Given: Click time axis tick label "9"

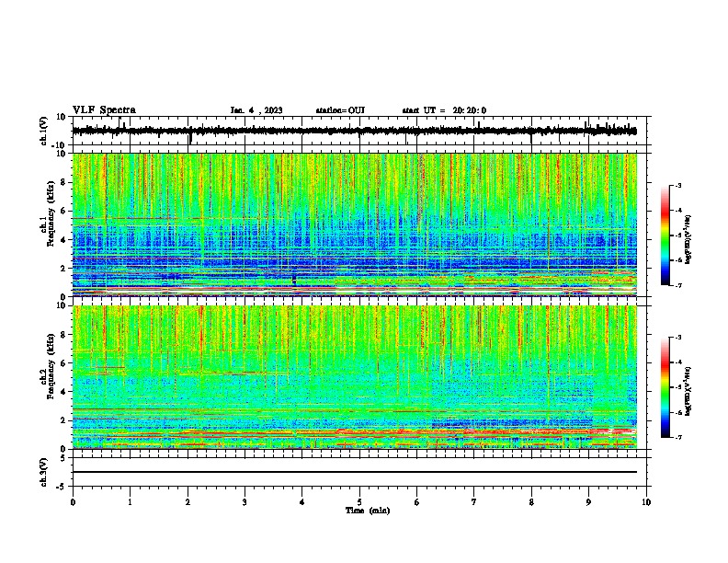Looking at the screenshot, I should click(x=588, y=502).
